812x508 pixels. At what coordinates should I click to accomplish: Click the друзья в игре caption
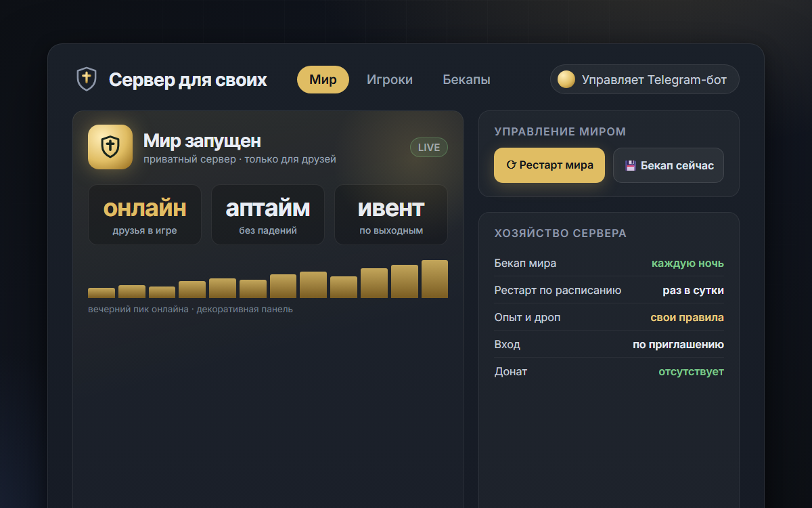pyautogui.click(x=145, y=230)
